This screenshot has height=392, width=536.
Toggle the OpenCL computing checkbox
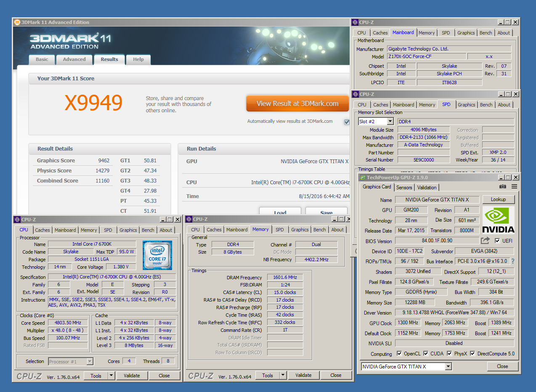tap(398, 354)
